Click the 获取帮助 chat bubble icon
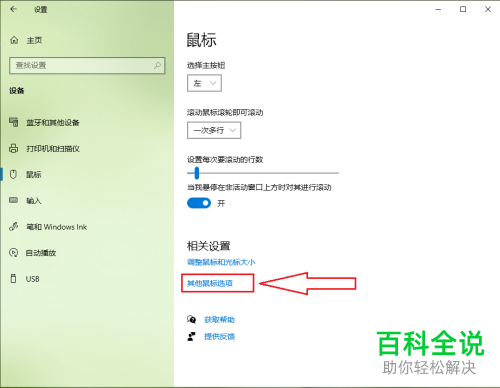Screen dimensions: 500x388 coord(191,319)
